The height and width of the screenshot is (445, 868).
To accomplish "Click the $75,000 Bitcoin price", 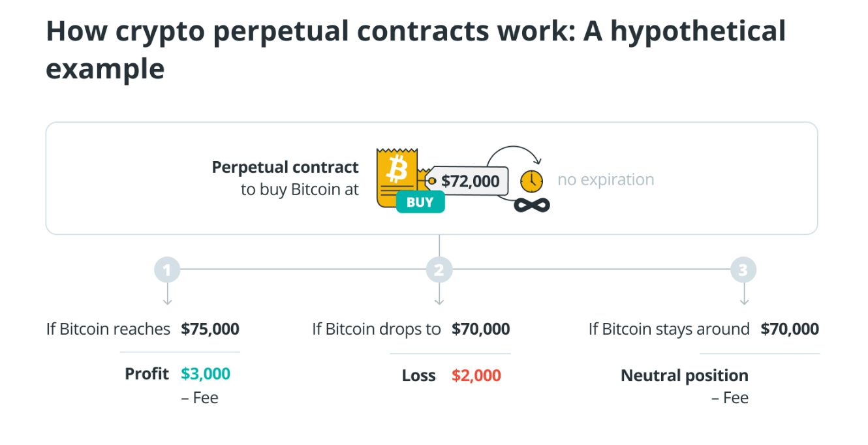I will click(210, 329).
